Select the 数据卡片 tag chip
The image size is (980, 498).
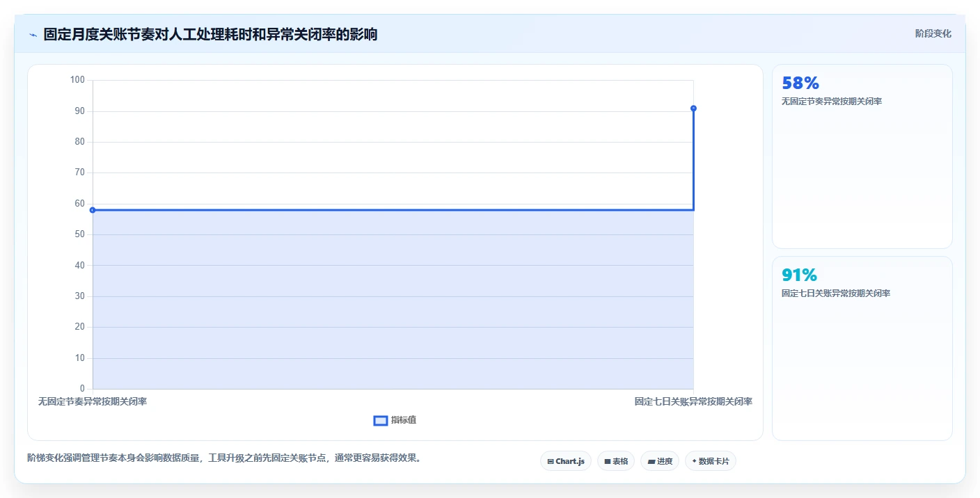pyautogui.click(x=711, y=461)
